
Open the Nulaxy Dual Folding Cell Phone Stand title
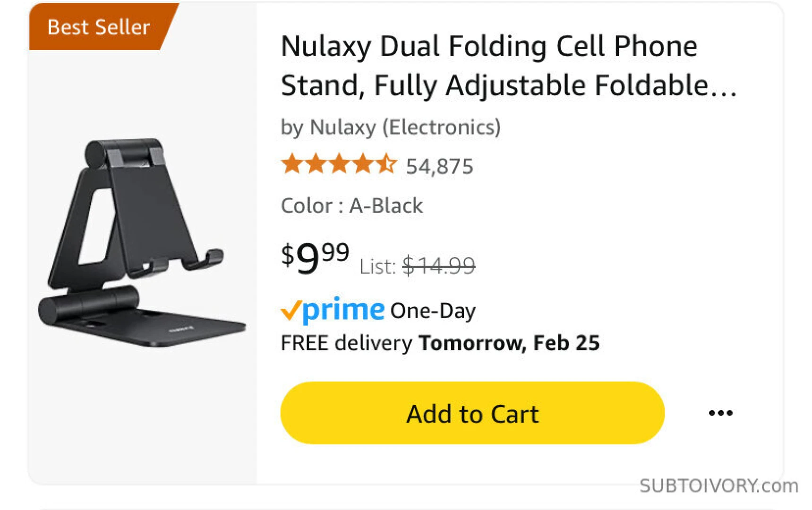[x=508, y=66]
